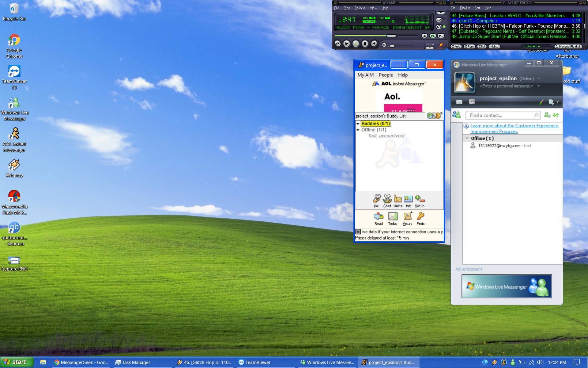Click the Winamp eject button
Screen dimensions: 588x368
click(424, 36)
